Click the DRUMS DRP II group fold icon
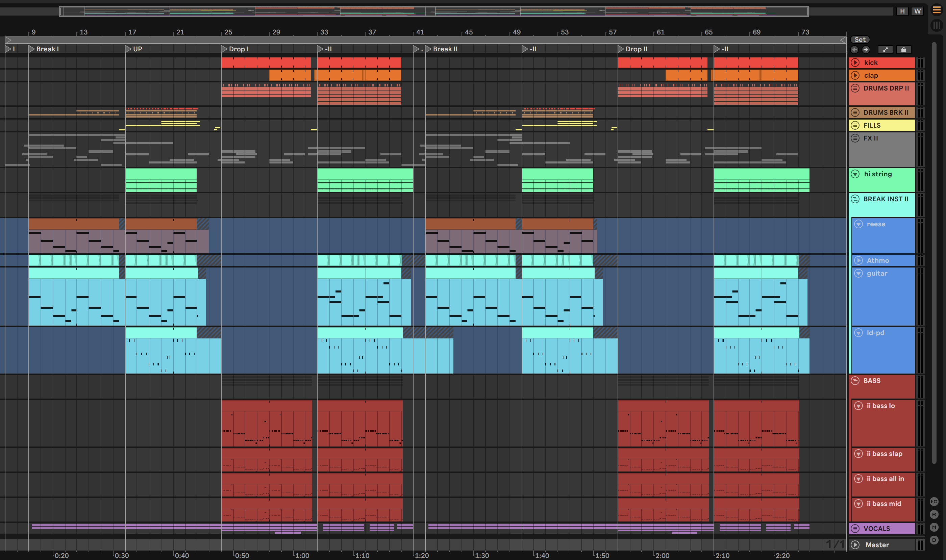This screenshot has height=560, width=946. point(855,88)
